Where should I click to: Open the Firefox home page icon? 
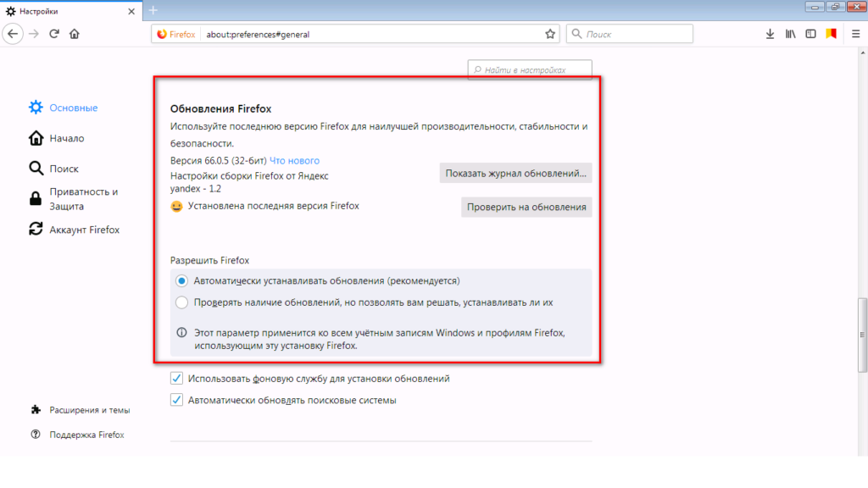[75, 34]
